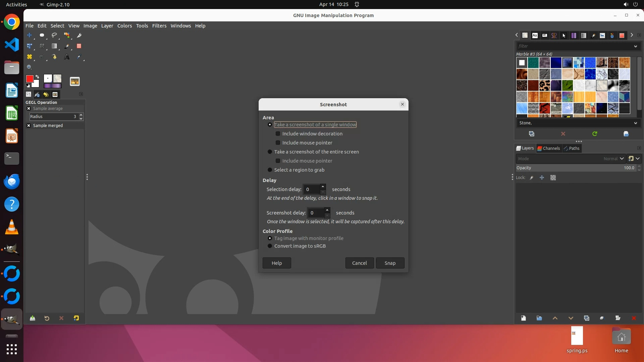Select the Zoom magnifier tool
This screenshot has height=362, width=644.
pos(30,67)
